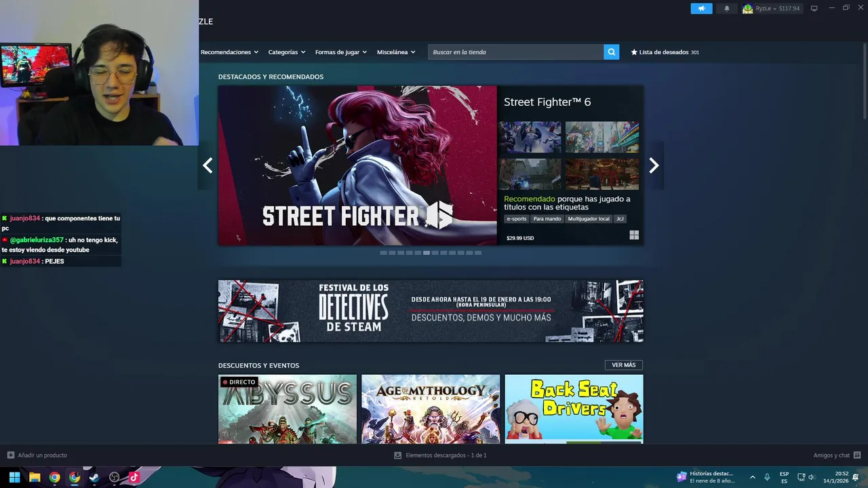Click the Google Chrome icon beside File Explorer
The height and width of the screenshot is (488, 868).
[x=54, y=477]
